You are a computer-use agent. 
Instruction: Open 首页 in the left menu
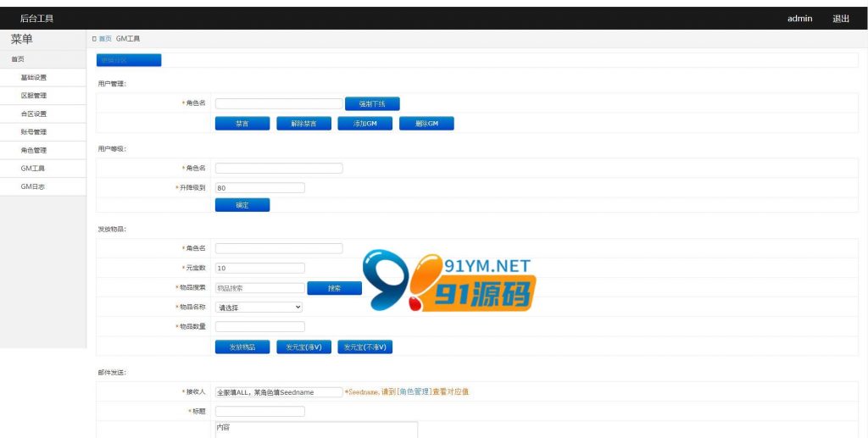pos(18,59)
